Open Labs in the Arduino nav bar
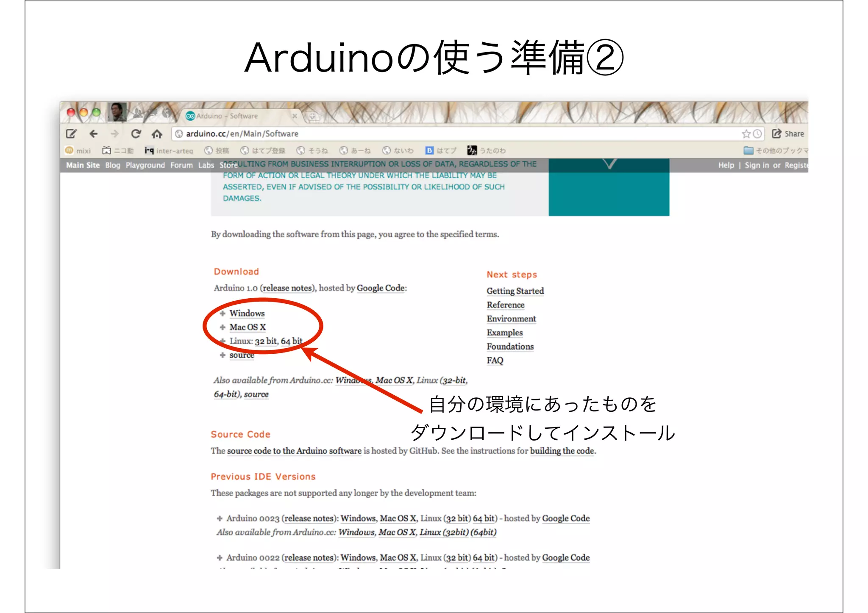Image resolution: width=868 pixels, height=613 pixels. click(206, 165)
